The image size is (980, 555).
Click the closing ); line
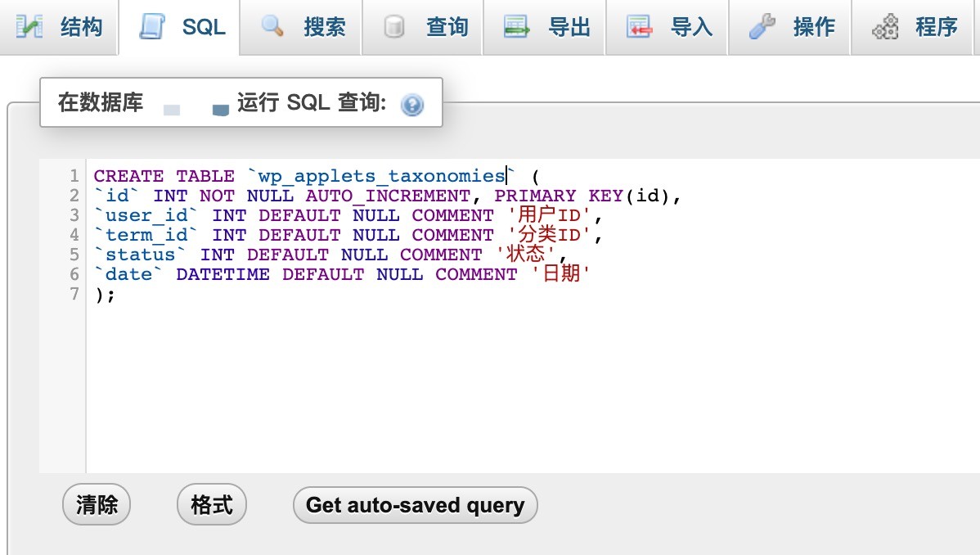click(105, 294)
